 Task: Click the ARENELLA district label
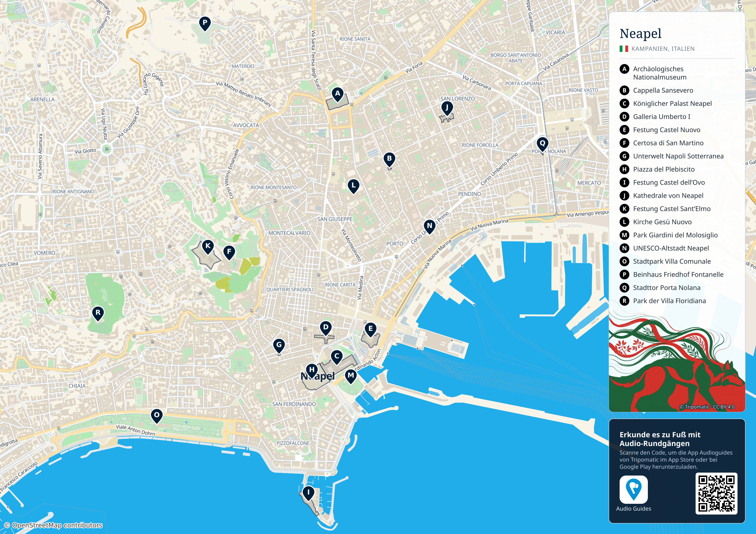click(42, 99)
